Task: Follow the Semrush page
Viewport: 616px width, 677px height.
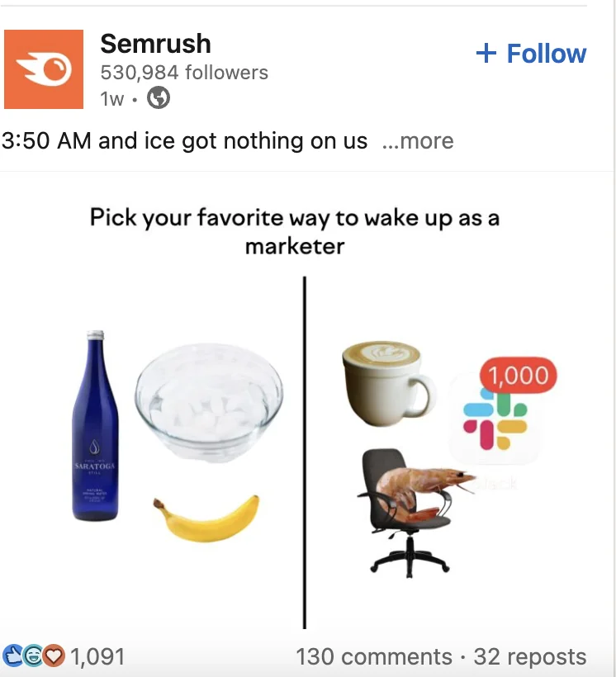Action: coord(531,54)
